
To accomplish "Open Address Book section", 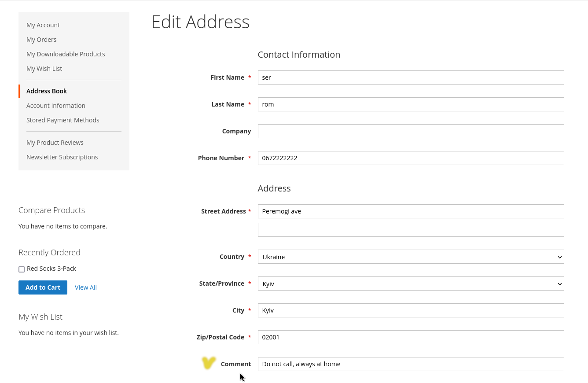I will click(47, 91).
